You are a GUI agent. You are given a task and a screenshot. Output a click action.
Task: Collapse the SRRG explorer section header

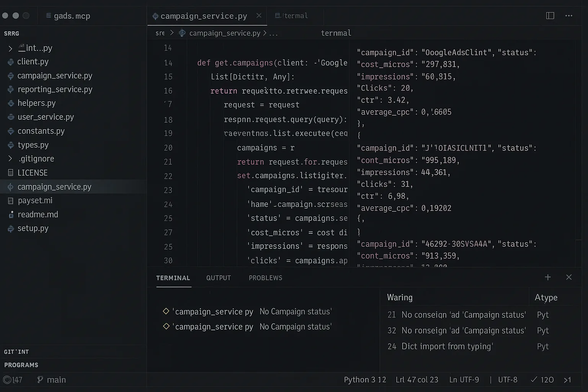click(x=11, y=34)
